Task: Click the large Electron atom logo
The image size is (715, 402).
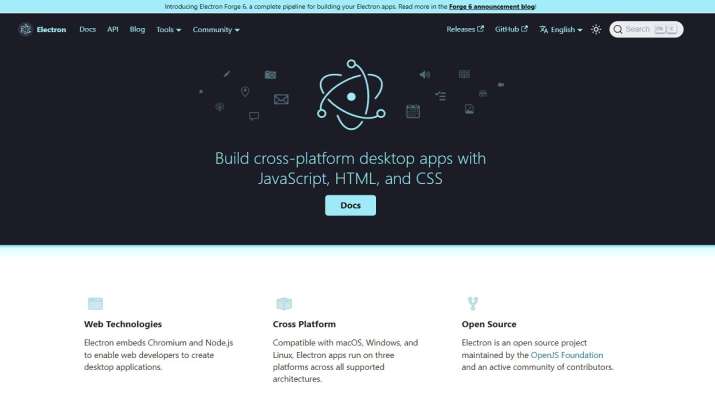Action: click(351, 94)
